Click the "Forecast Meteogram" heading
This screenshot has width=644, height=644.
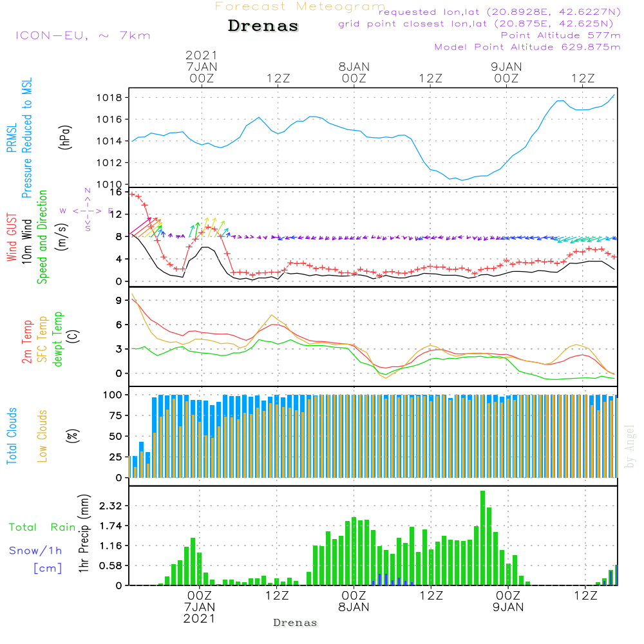[x=300, y=6]
